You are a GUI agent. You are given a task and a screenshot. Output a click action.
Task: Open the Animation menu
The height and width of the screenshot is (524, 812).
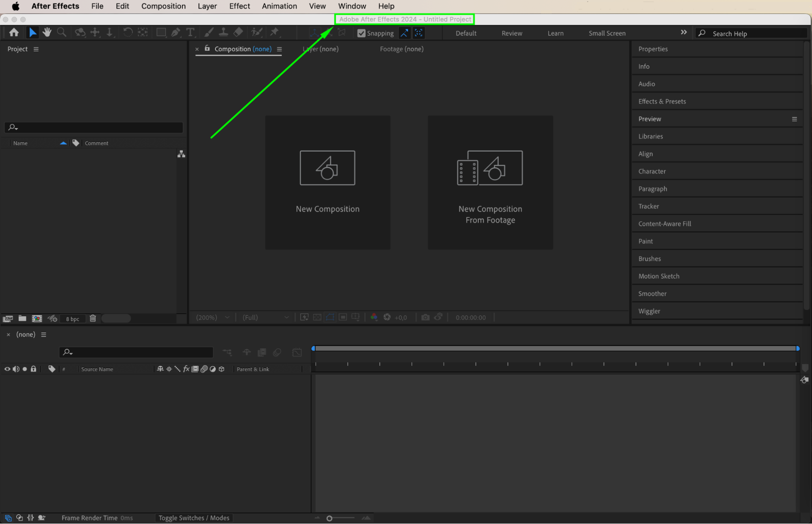(279, 6)
